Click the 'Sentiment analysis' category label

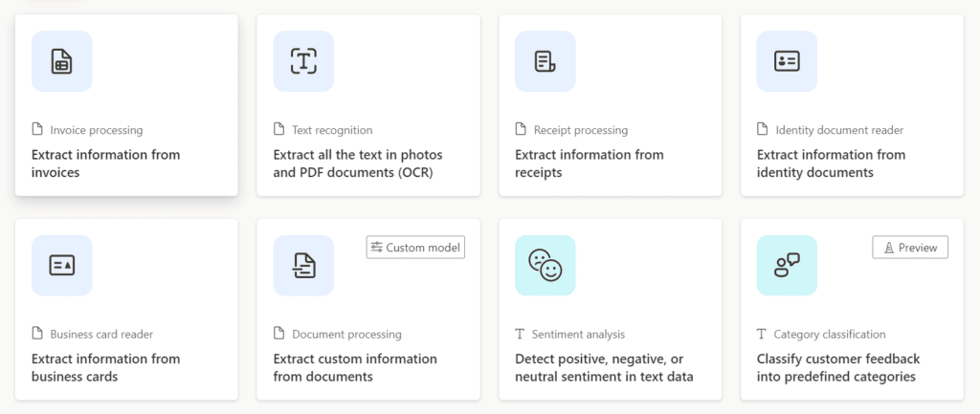click(x=578, y=335)
